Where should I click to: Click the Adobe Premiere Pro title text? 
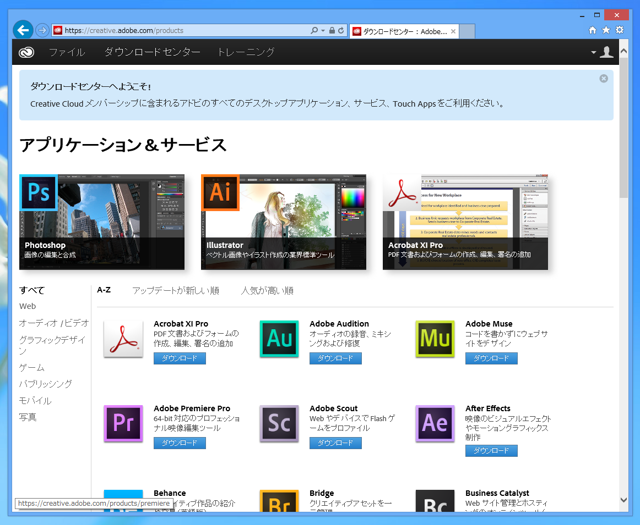coord(192,408)
